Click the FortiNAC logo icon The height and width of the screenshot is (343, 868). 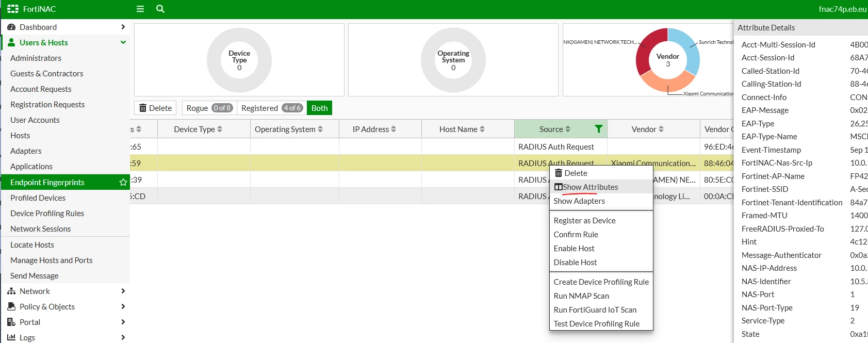[13, 9]
